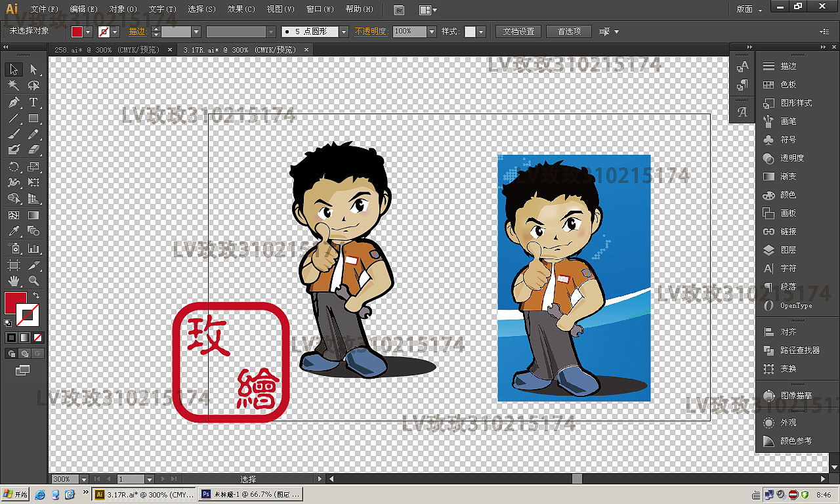
Task: Select the Width (warp) tool
Action: point(14,182)
